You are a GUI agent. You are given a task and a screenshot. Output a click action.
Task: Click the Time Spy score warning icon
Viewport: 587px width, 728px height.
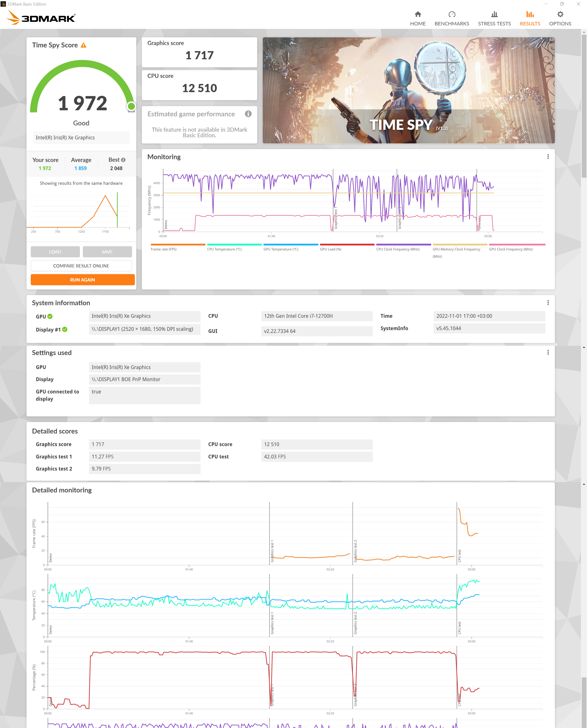[84, 45]
